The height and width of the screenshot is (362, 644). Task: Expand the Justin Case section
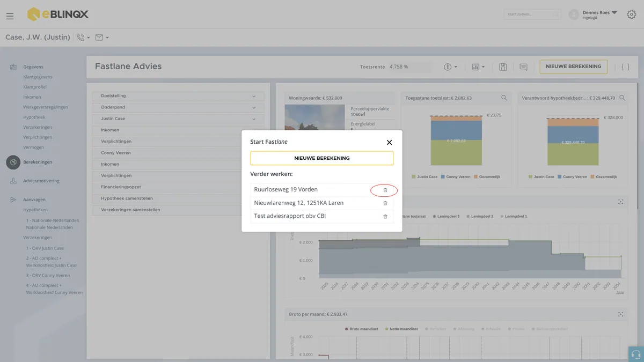[x=178, y=119]
